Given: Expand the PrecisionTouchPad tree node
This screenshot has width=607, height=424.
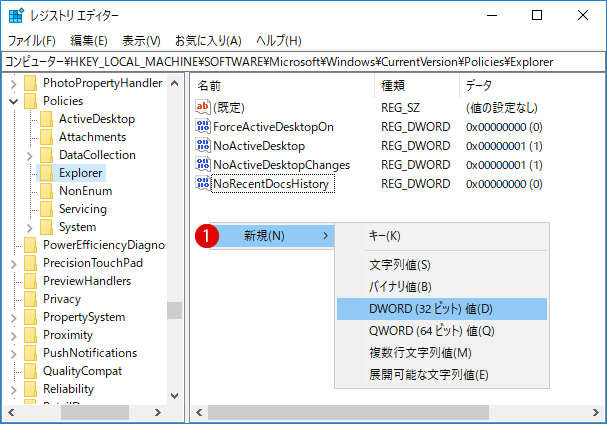Looking at the screenshot, I should click(x=14, y=264).
